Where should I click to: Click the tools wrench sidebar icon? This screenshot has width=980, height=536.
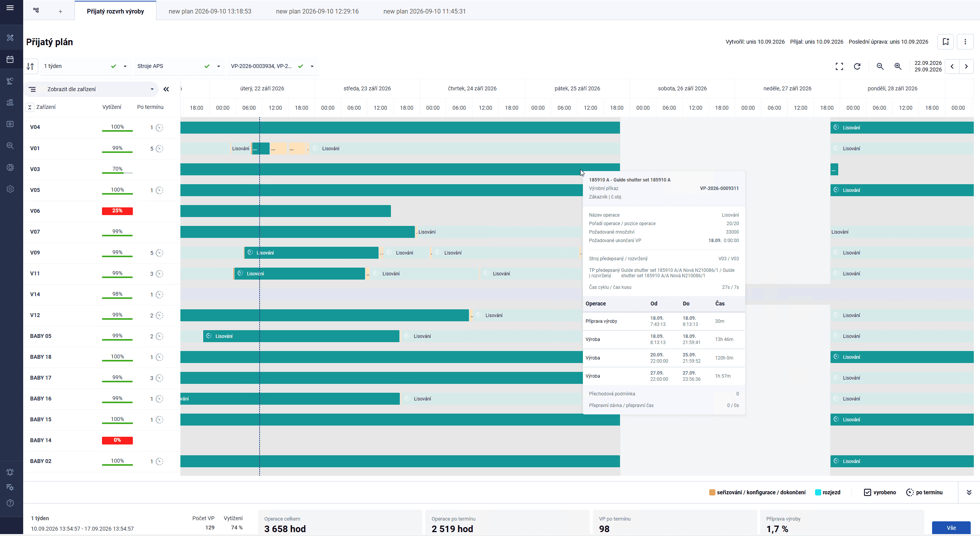point(10,37)
